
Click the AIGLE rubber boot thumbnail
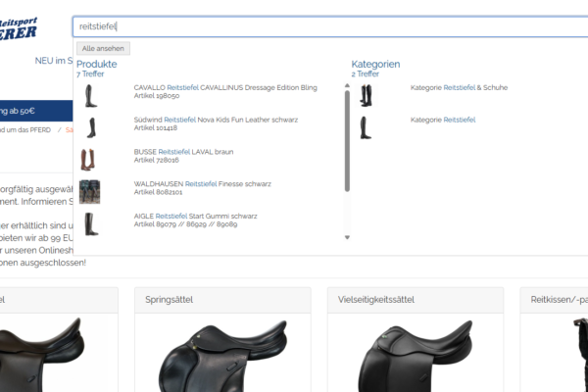(x=91, y=224)
